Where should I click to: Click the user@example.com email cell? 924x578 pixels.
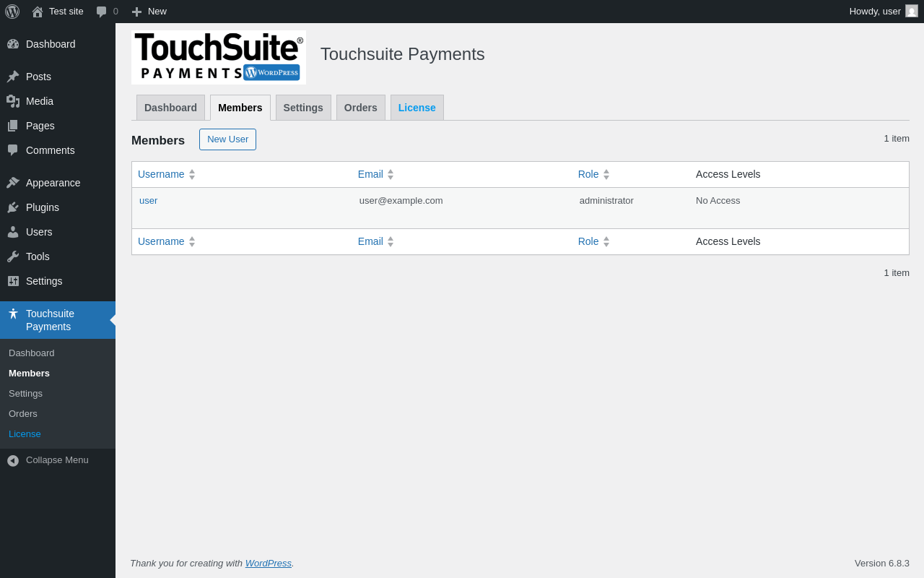coord(401,201)
